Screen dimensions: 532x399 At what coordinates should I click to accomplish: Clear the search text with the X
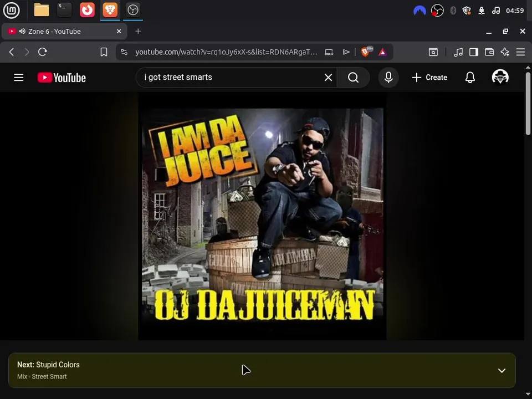pyautogui.click(x=328, y=78)
